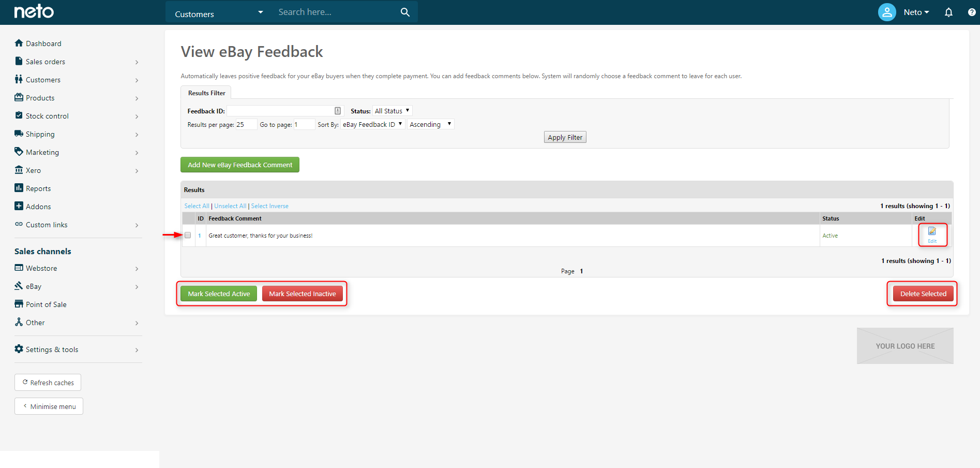Click the Webstore icon
Screen dimensions: 980x468
click(19, 268)
